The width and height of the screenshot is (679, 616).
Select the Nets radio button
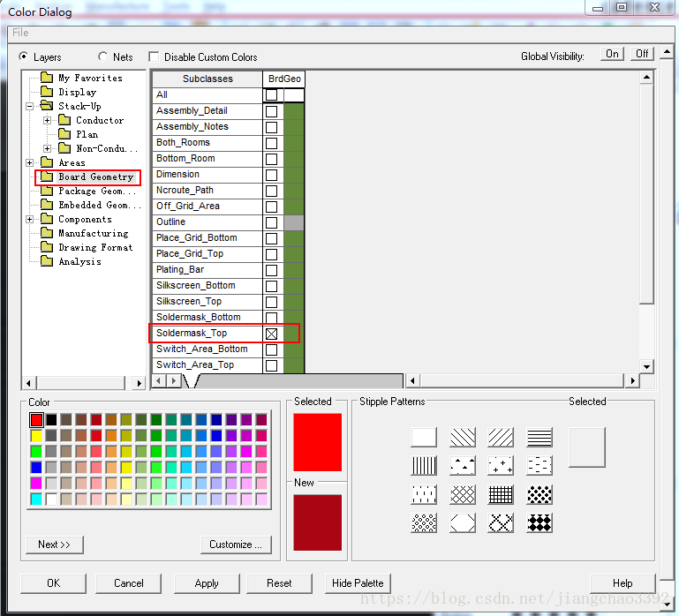coord(102,56)
